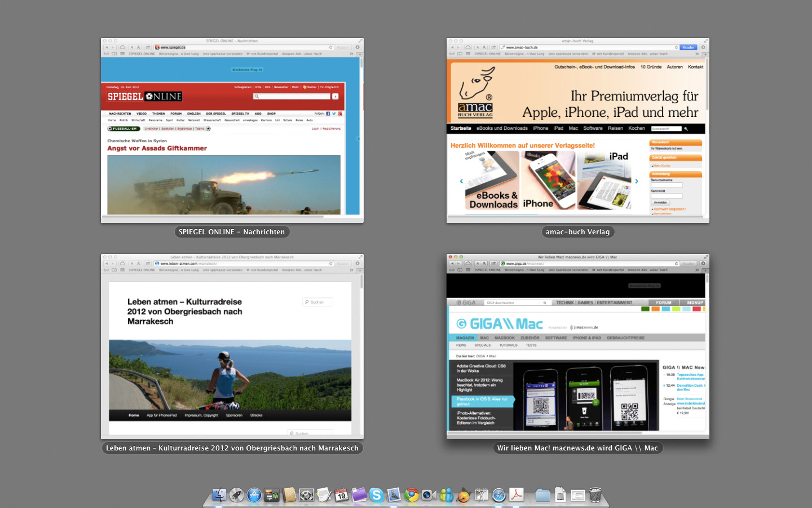
Task: Click the 'amac-buch Verlag' window label
Action: pos(577,232)
